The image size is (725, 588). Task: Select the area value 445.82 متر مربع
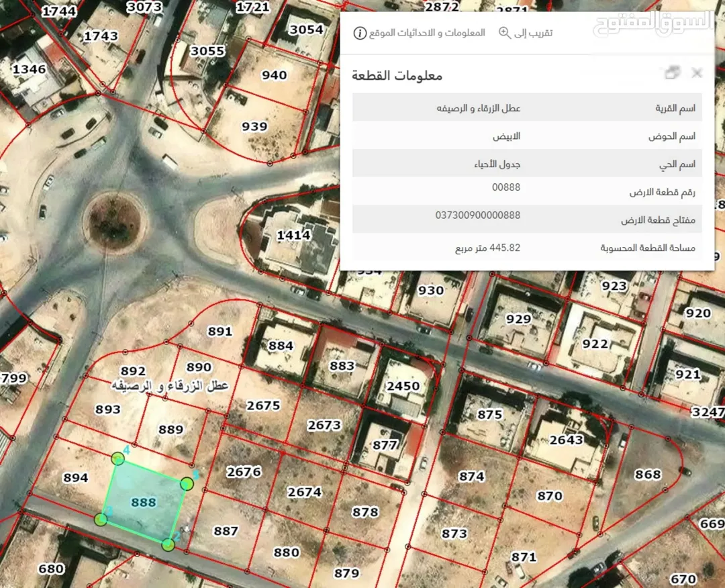pos(488,248)
